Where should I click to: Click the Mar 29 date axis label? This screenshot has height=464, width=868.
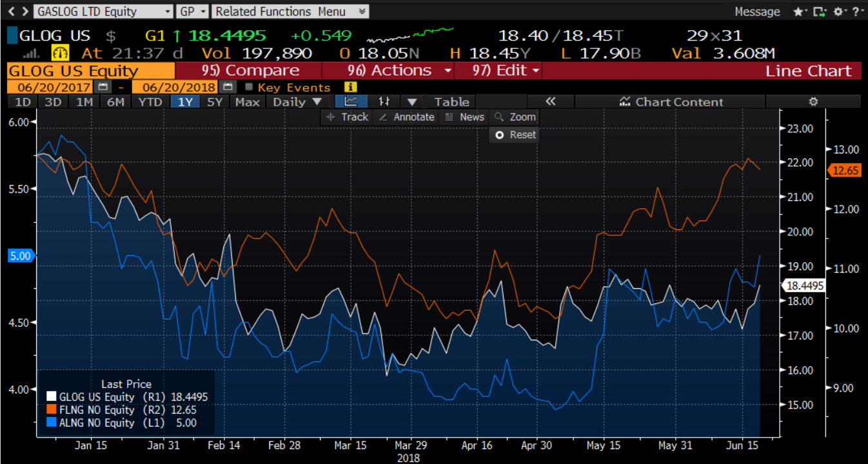pos(411,445)
